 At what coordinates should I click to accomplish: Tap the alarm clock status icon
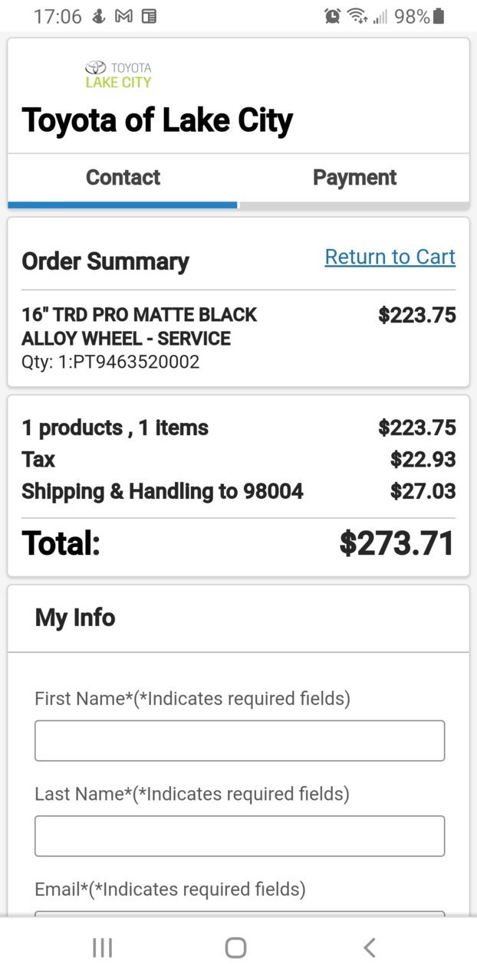(332, 16)
